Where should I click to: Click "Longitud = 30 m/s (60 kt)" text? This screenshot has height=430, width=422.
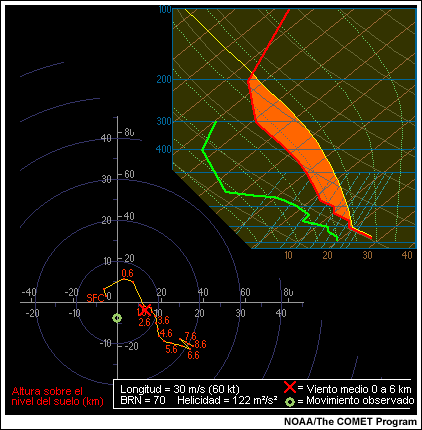click(x=180, y=389)
